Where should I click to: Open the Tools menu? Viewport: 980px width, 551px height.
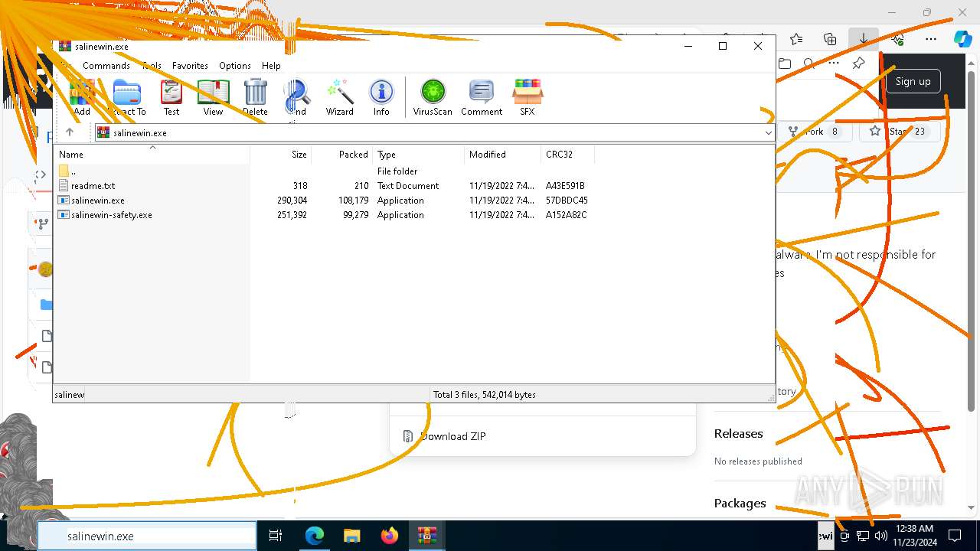(152, 66)
